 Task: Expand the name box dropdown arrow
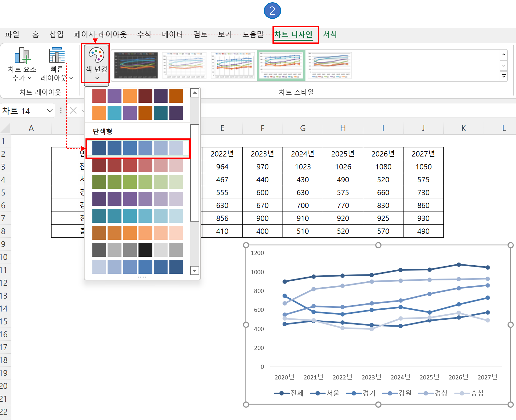pos(50,111)
